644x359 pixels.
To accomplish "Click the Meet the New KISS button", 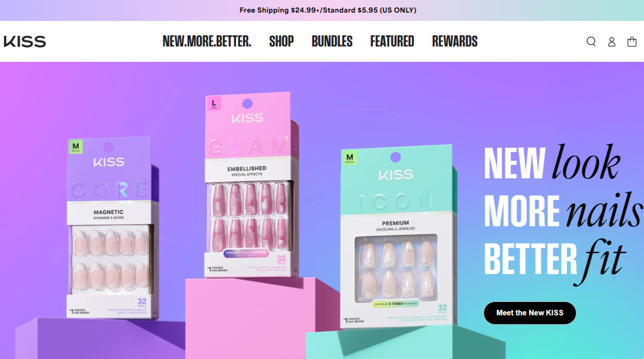I will [x=530, y=313].
